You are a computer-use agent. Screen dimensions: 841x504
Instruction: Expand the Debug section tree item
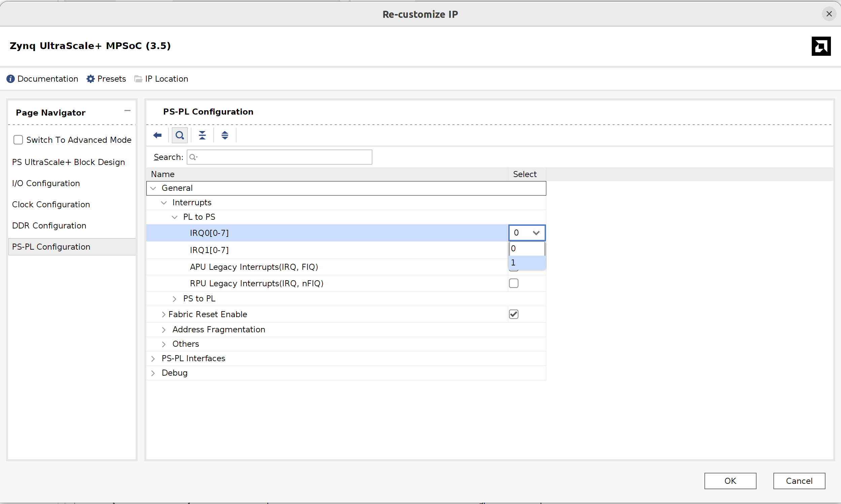click(x=153, y=373)
